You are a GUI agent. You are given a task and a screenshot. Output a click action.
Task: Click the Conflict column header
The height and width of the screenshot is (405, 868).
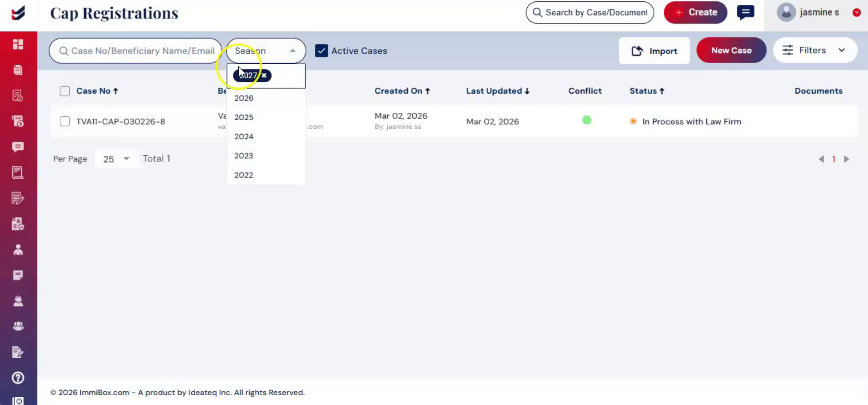[x=585, y=91]
